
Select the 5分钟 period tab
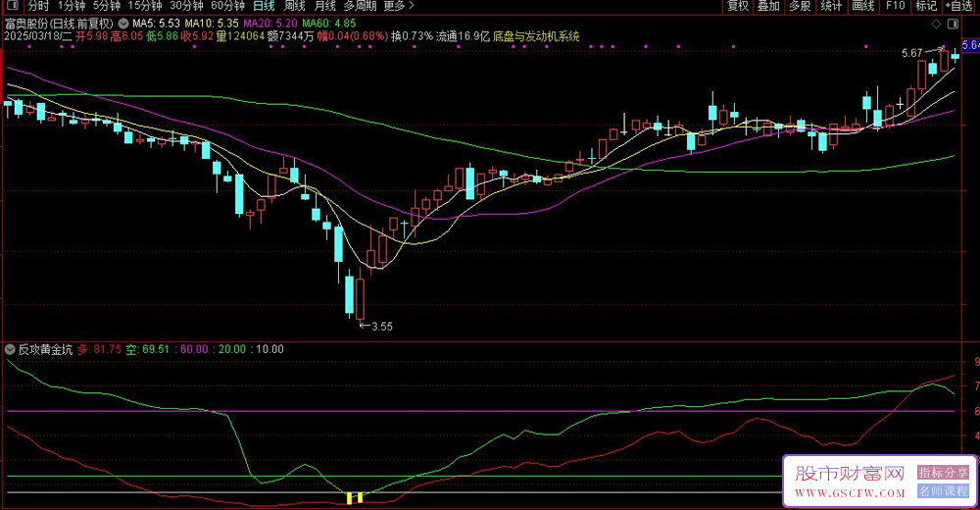(107, 6)
